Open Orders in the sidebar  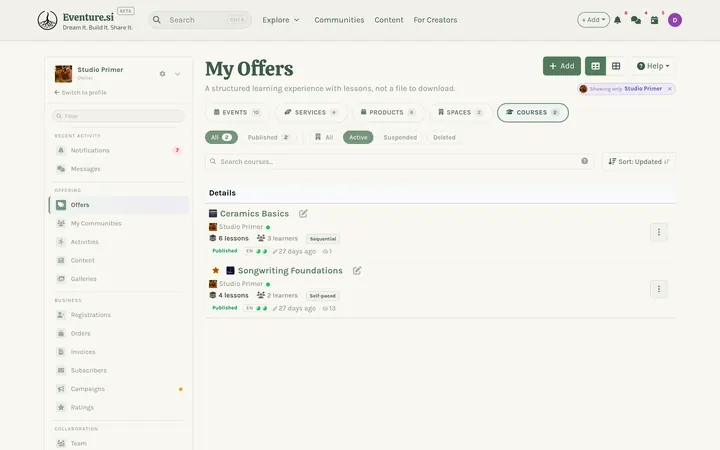(119, 333)
